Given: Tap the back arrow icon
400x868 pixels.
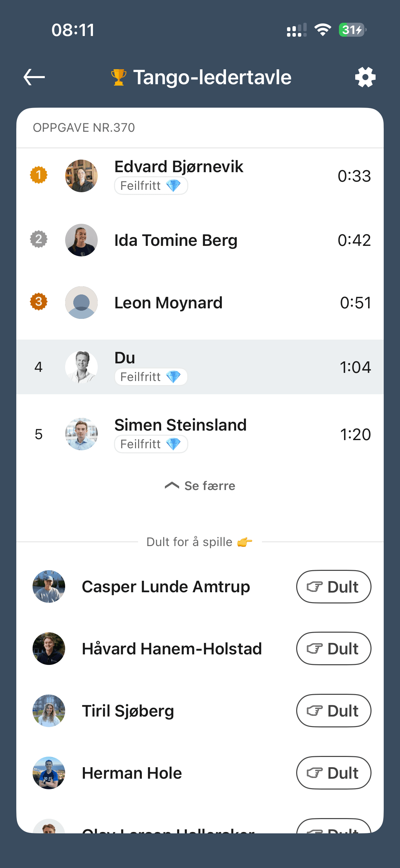Looking at the screenshot, I should point(34,77).
